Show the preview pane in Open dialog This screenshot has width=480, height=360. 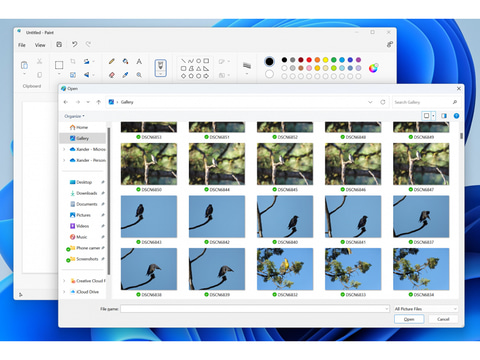444,116
